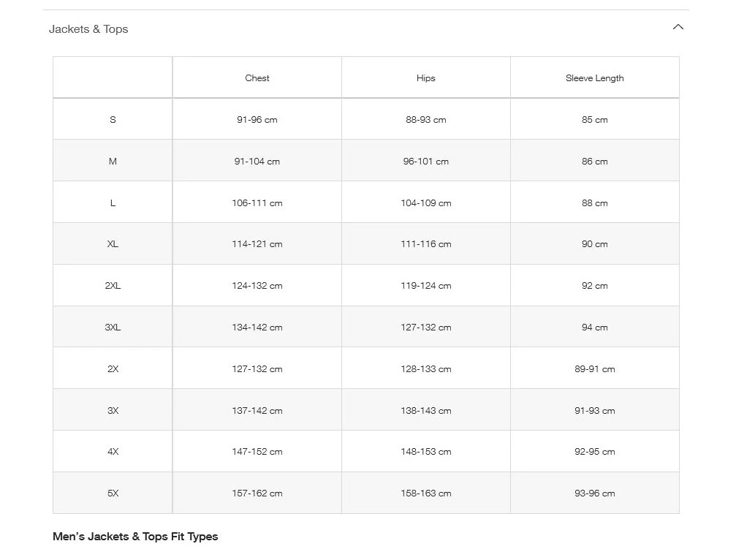The height and width of the screenshot is (560, 736).
Task: Click the 138-143 cm hips cell
Action: (x=425, y=411)
